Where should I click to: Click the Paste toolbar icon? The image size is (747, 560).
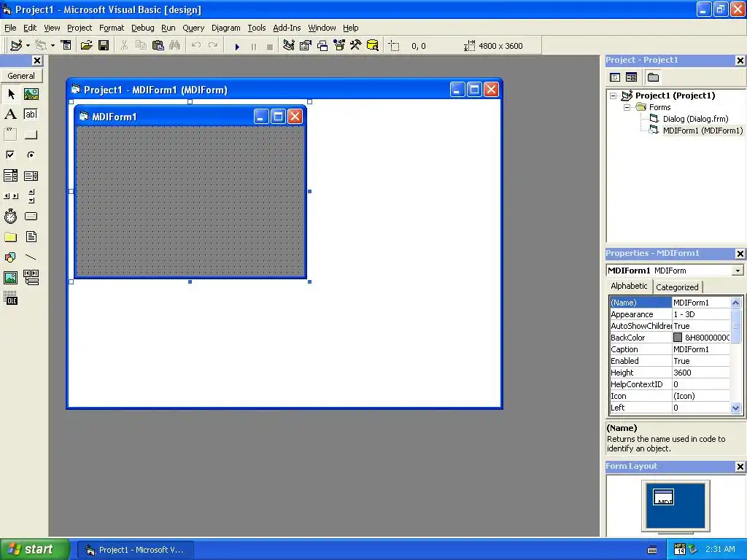click(158, 46)
